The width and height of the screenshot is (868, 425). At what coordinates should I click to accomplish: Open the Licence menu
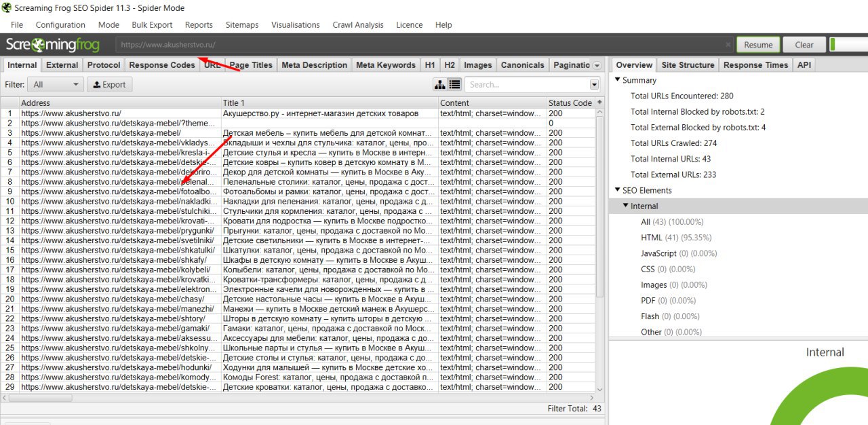[410, 24]
